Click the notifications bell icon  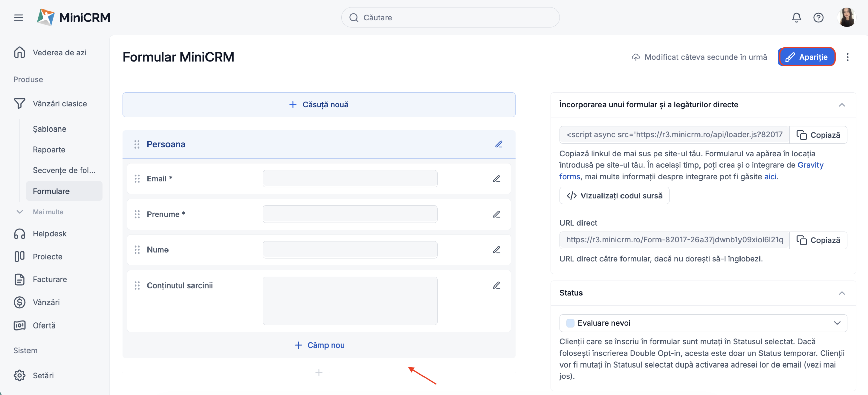(x=796, y=17)
